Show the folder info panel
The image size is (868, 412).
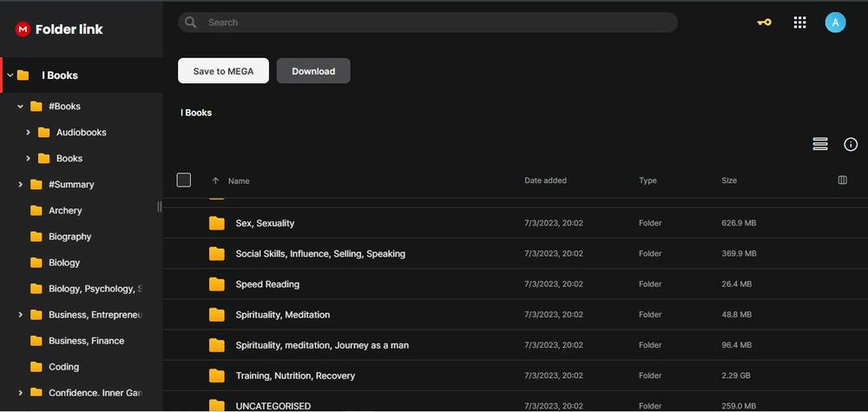pos(851,144)
